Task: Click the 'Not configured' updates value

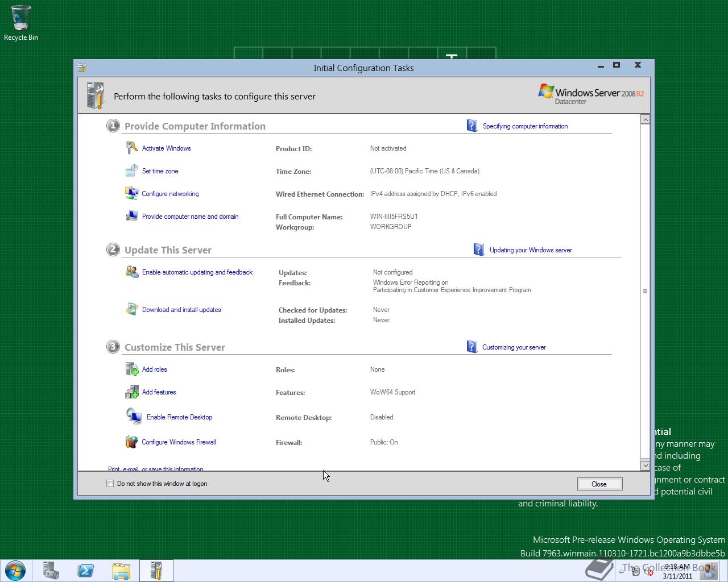Action: click(x=392, y=272)
